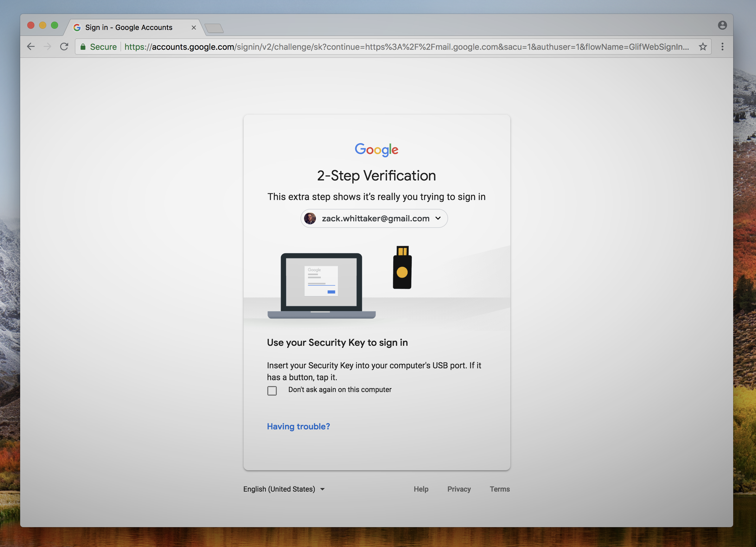Select the Sign in - Google Accounts tab
Image resolution: width=756 pixels, height=547 pixels.
pos(129,27)
